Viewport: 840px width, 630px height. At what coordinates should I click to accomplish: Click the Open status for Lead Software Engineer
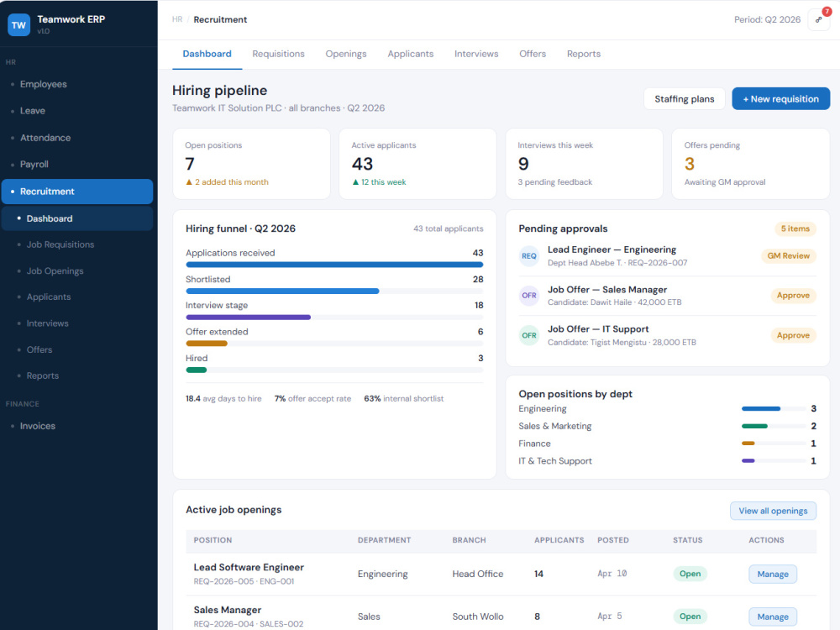[x=690, y=574]
